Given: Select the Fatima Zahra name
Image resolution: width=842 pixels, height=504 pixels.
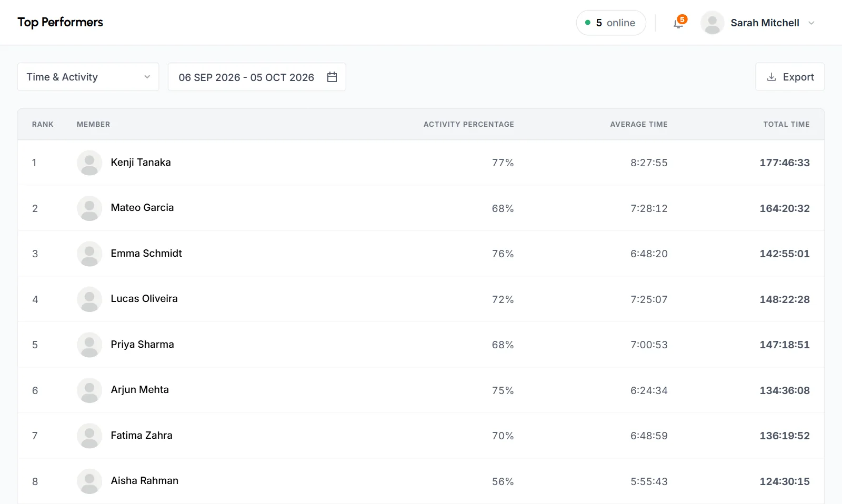Looking at the screenshot, I should coord(142,436).
